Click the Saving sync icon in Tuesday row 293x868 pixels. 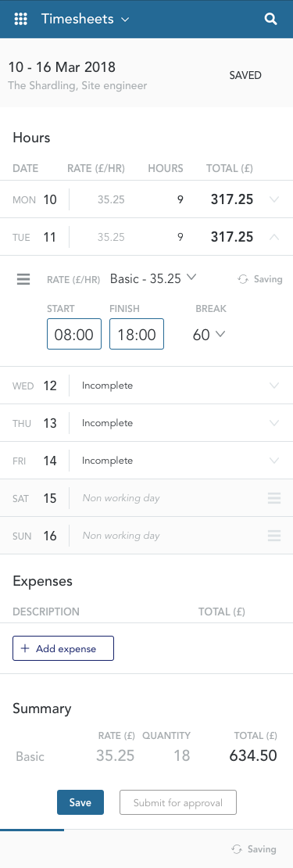[243, 279]
